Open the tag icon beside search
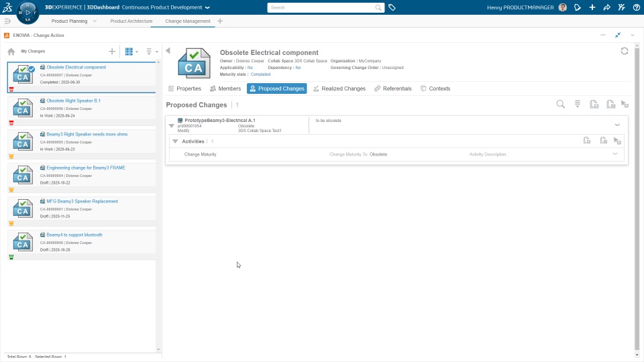Screen dimensions: 644x362 coord(392,7)
